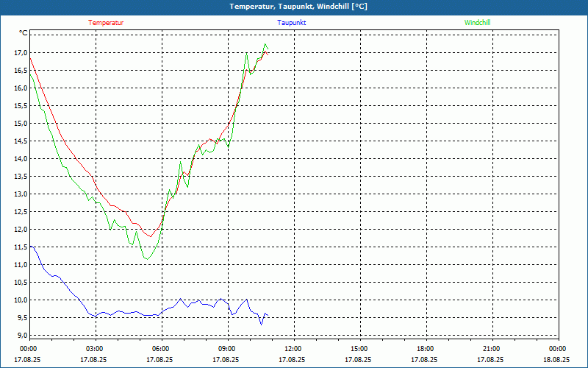Click the 06:00 time axis label
This screenshot has width=588, height=368.
159,349
